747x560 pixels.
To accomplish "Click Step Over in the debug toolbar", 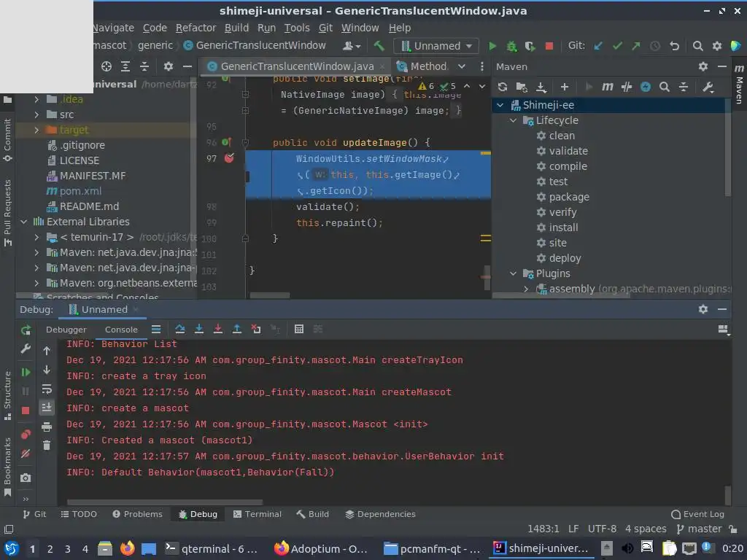I will [x=179, y=329].
